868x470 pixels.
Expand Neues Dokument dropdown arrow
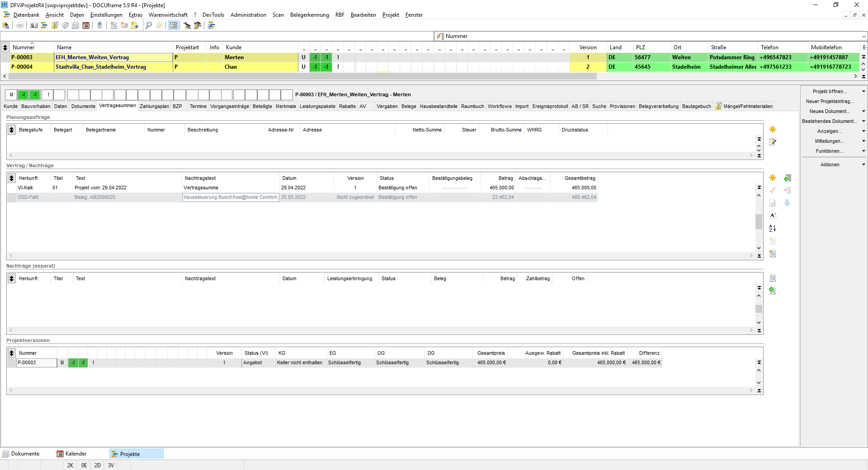(x=863, y=112)
